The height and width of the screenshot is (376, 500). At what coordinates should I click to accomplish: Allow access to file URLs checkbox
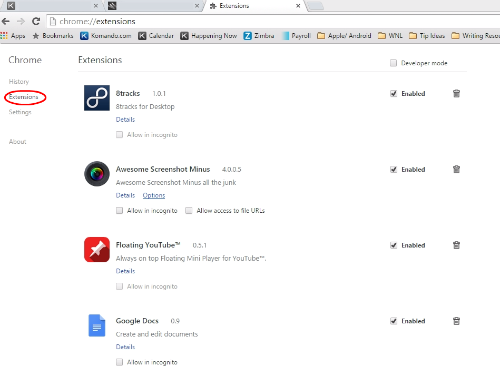click(x=189, y=210)
